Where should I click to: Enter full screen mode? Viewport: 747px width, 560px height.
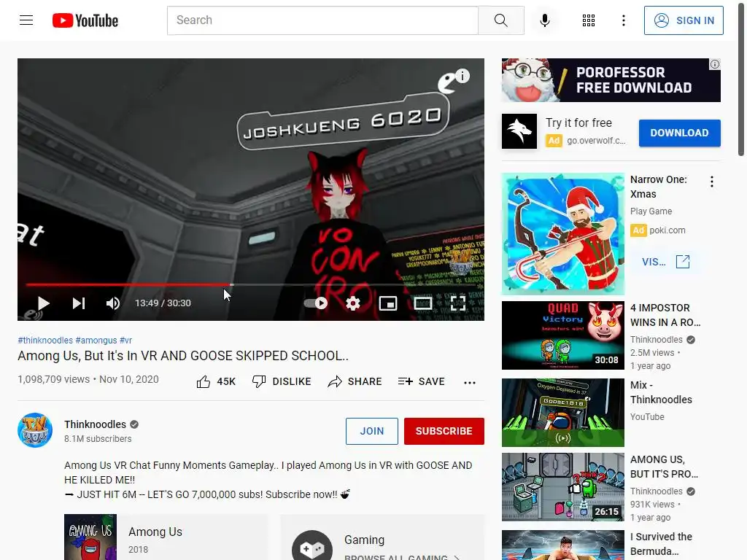click(458, 303)
